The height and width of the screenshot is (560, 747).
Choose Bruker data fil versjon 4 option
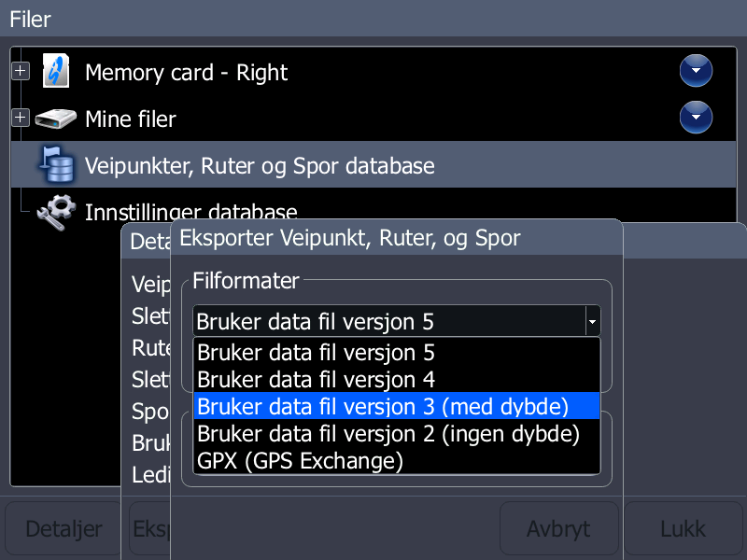(x=316, y=380)
